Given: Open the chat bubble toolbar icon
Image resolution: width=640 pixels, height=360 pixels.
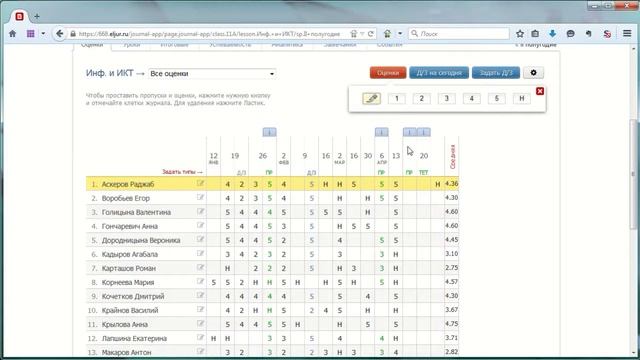Looking at the screenshot, I should point(571,34).
